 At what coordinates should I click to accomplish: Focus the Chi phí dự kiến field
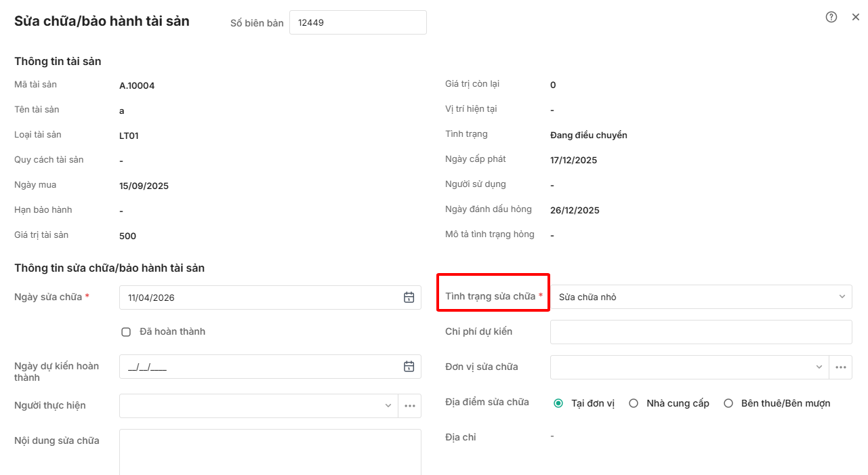tap(701, 332)
